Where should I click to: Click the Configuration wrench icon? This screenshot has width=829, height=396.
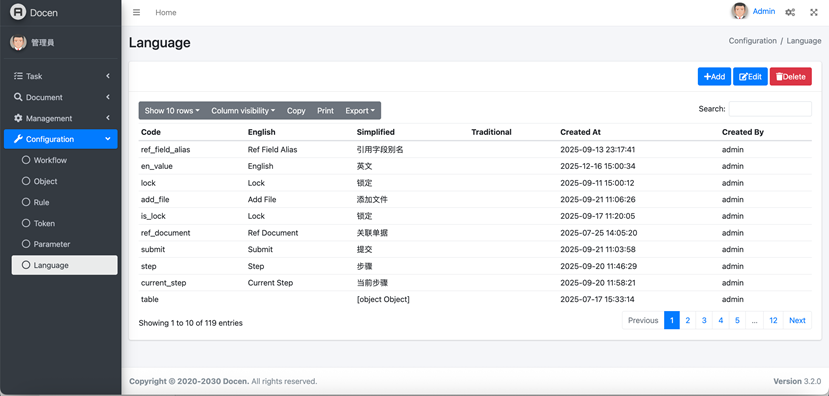click(17, 139)
